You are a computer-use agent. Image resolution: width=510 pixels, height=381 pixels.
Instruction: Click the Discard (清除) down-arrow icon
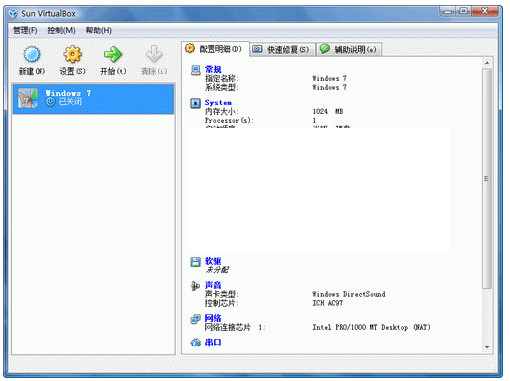pyautogui.click(x=154, y=54)
